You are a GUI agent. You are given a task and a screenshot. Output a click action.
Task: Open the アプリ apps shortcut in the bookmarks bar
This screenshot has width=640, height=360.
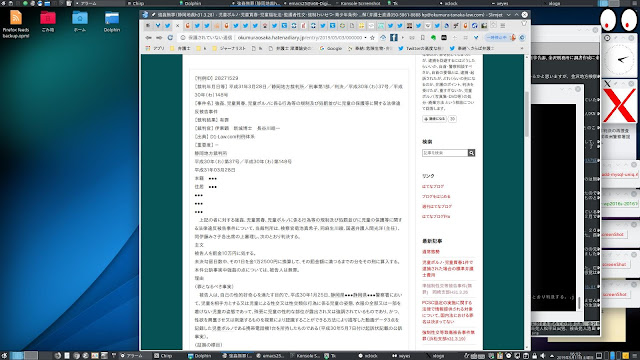155,48
